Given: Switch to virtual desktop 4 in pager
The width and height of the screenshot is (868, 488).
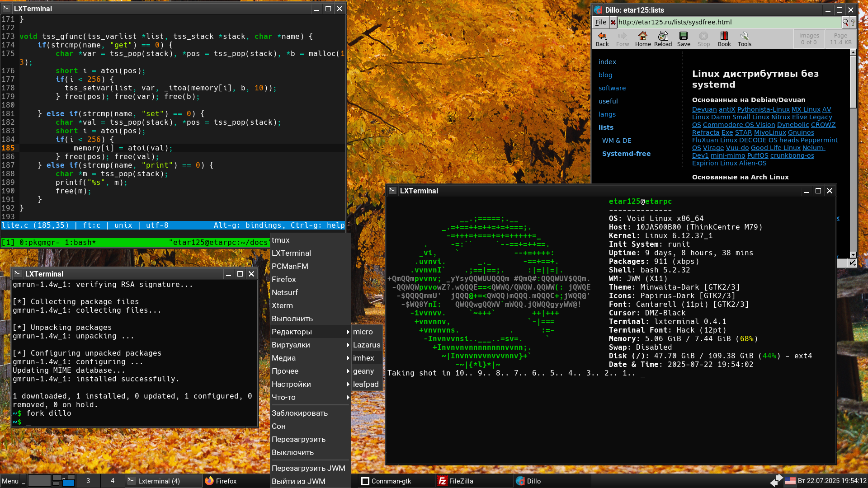Looking at the screenshot, I should point(113,481).
